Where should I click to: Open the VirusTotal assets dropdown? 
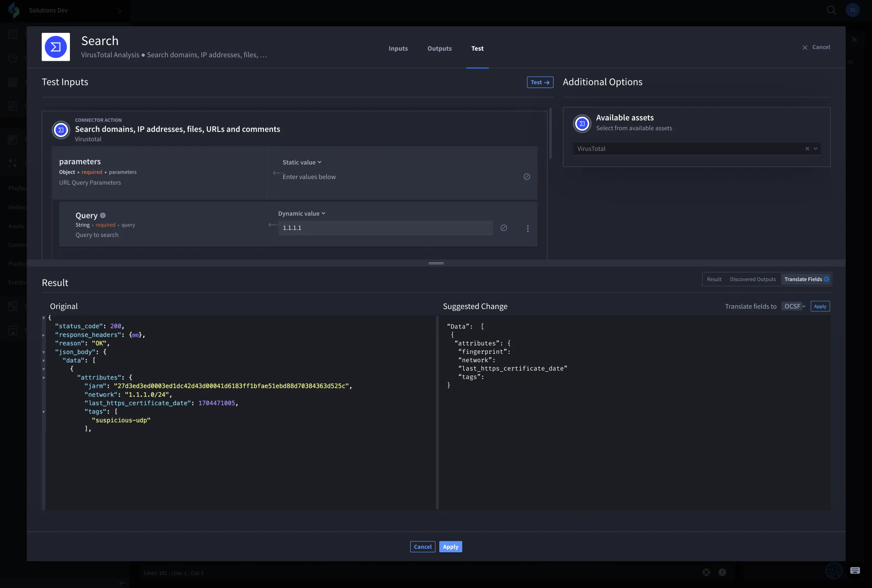pos(815,149)
